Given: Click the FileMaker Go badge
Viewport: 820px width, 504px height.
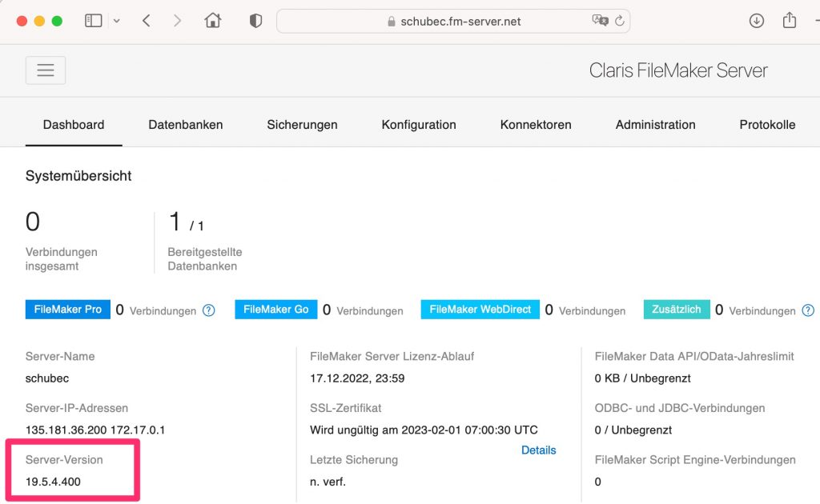Looking at the screenshot, I should 276,309.
